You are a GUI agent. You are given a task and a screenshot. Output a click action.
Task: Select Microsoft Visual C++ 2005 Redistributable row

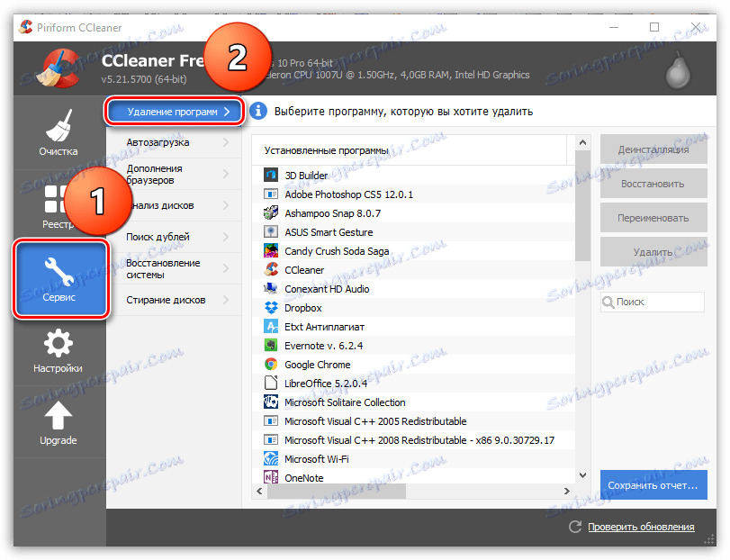coord(414,420)
